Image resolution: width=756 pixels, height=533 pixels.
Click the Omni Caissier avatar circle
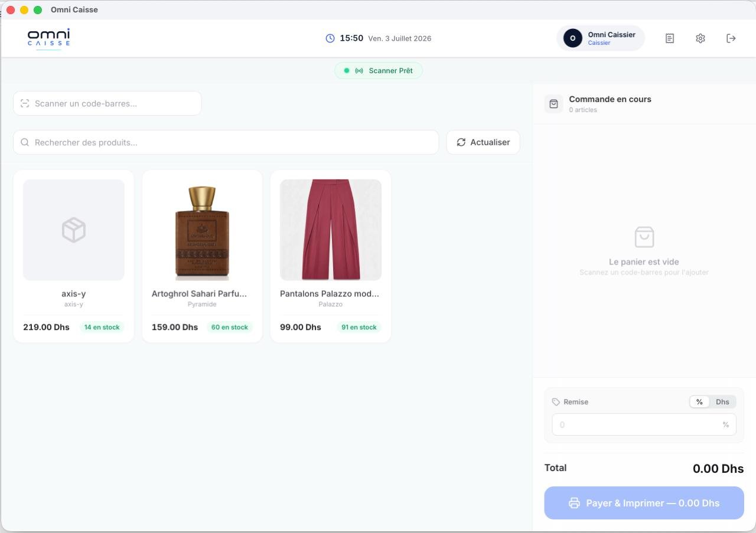(572, 38)
